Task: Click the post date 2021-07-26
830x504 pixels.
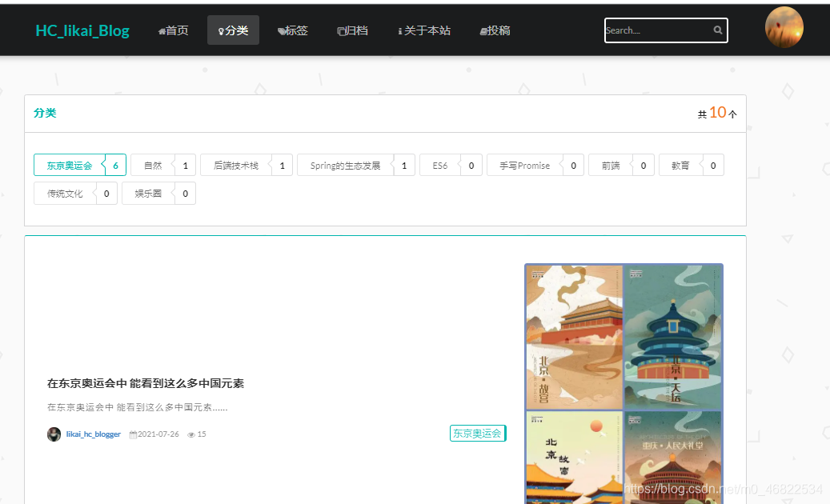Action: 158,434
